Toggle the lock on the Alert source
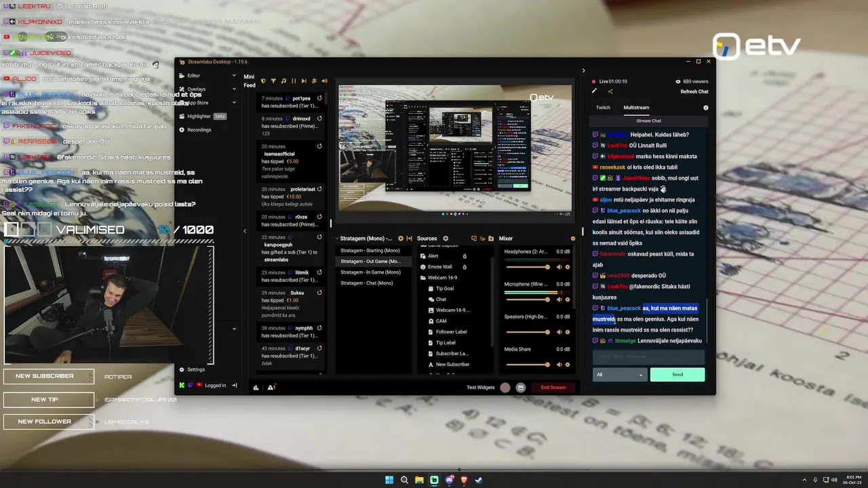 [465, 256]
